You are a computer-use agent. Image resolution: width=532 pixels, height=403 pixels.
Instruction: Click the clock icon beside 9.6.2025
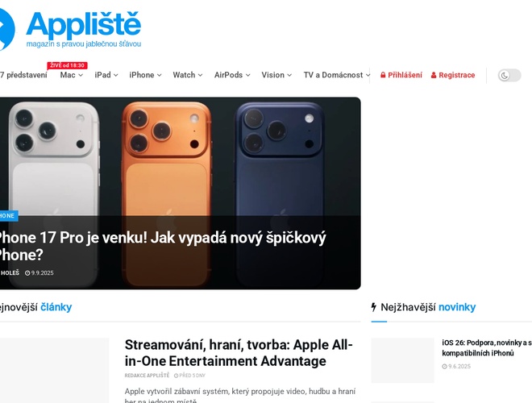(x=444, y=367)
